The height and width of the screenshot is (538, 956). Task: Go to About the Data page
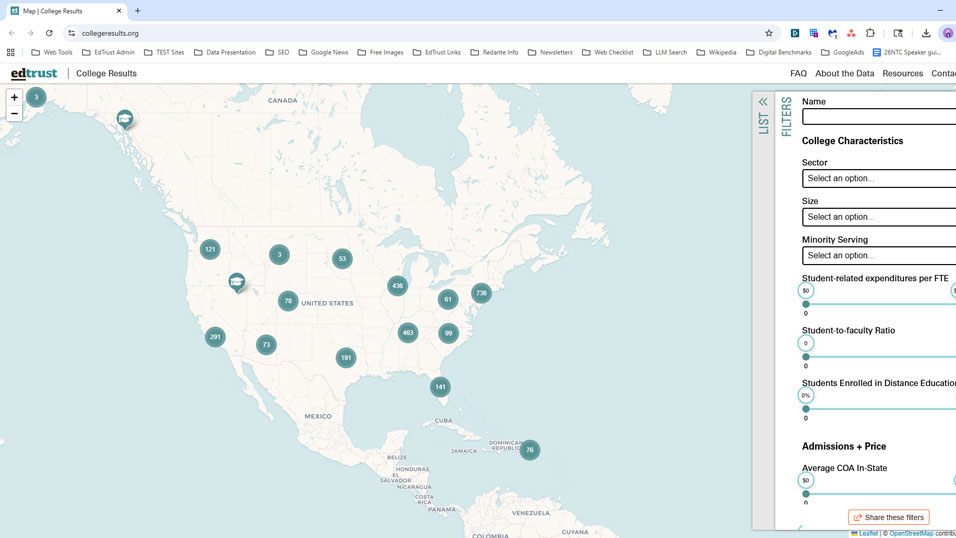pos(844,73)
